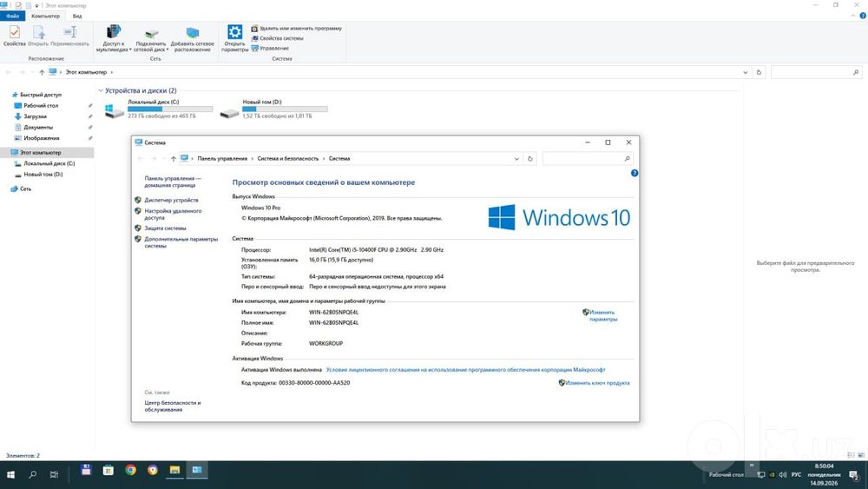
Task: Switch to the Компьютер ribbon tab
Action: (45, 16)
